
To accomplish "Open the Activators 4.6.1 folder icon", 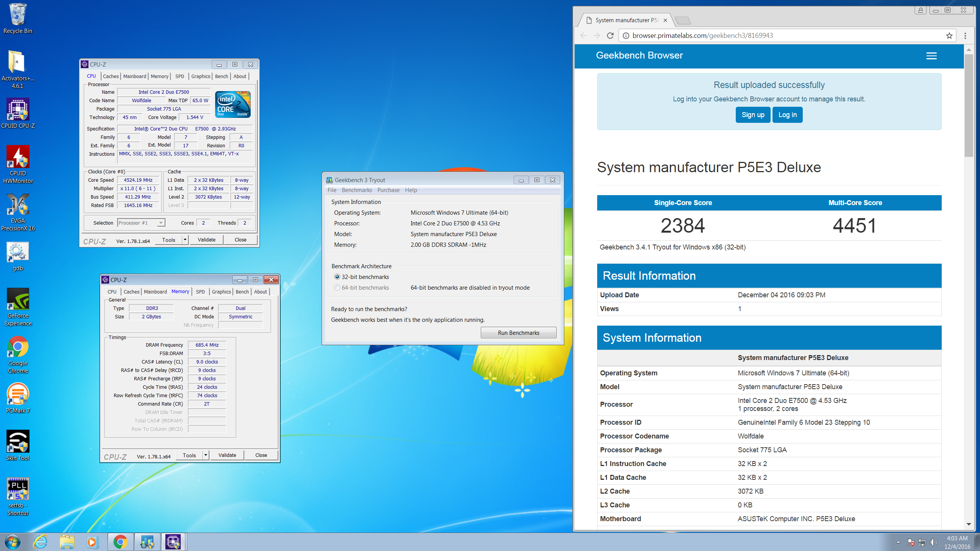I will [x=18, y=69].
